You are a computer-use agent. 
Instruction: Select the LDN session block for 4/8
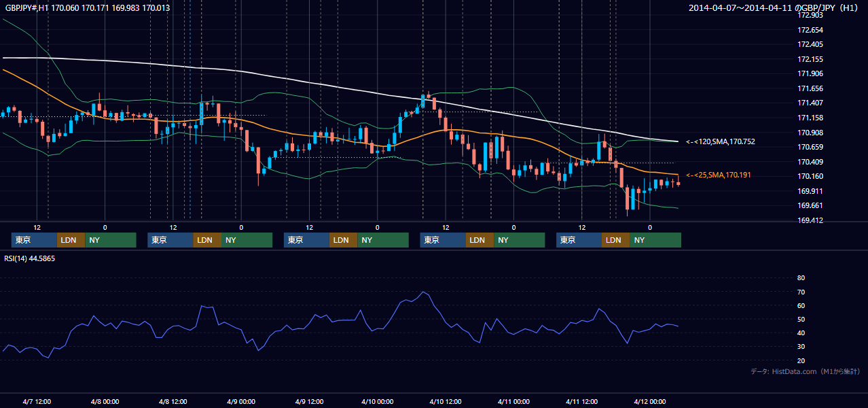click(x=207, y=240)
